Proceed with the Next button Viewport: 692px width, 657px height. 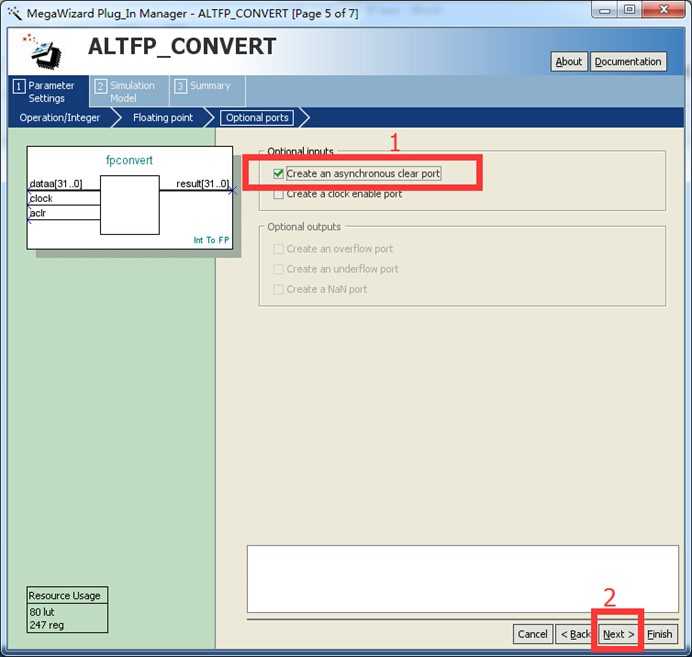click(618, 634)
